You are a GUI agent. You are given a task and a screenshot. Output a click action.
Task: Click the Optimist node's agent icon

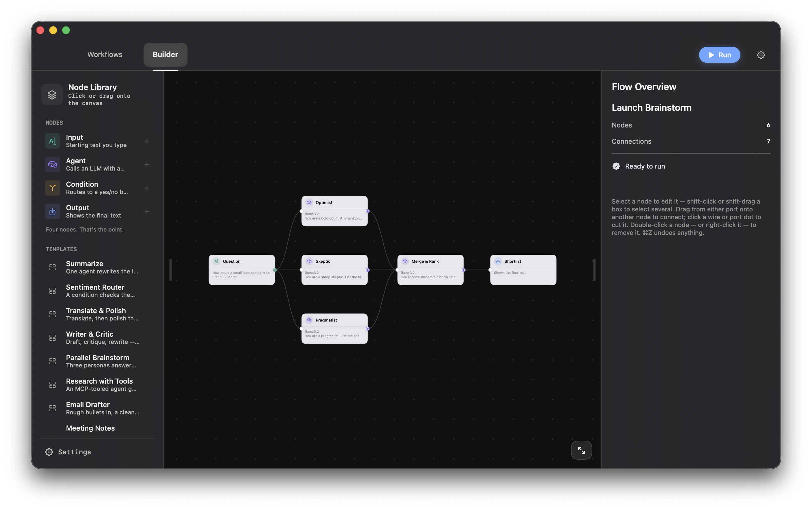pyautogui.click(x=309, y=202)
